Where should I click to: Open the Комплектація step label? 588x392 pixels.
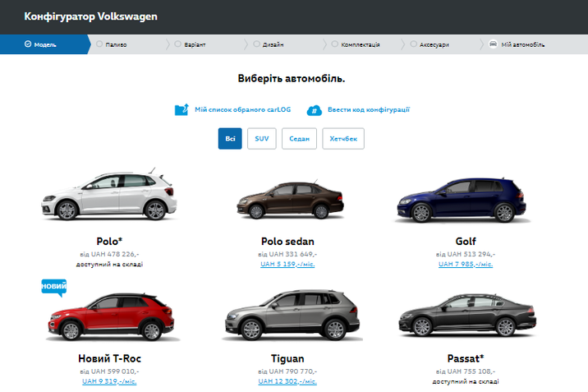tap(361, 44)
